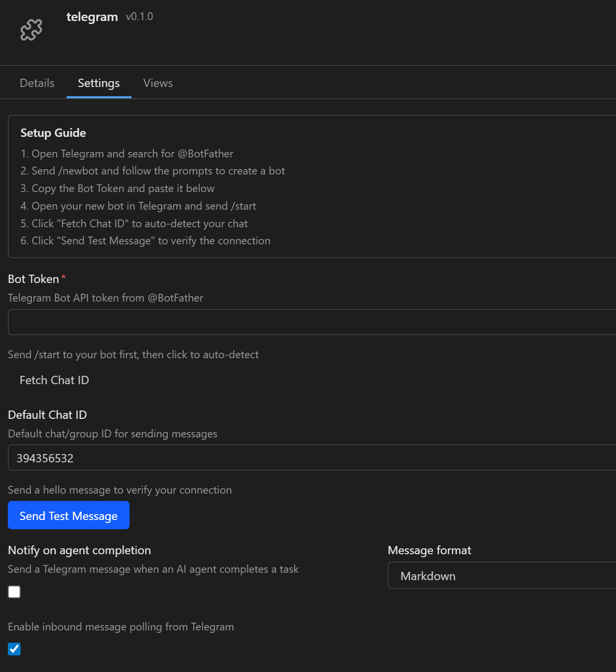Click 'Send /start to your bot first' hint
The image size is (616, 672).
pyautogui.click(x=133, y=355)
